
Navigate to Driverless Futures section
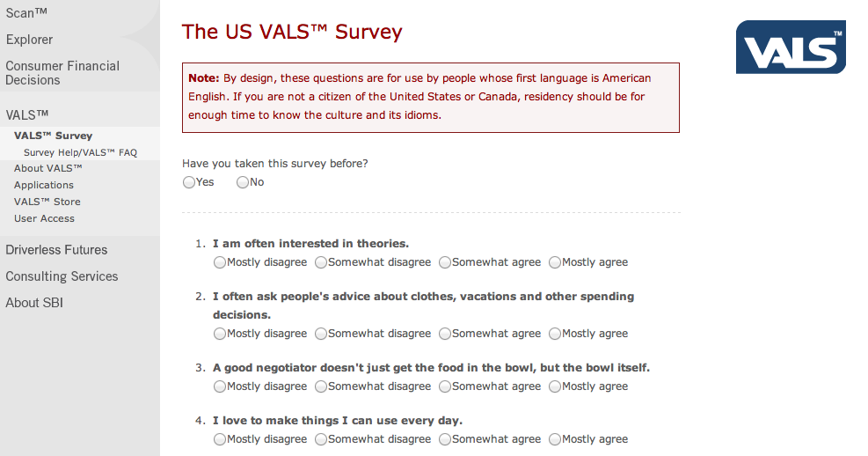coord(56,250)
